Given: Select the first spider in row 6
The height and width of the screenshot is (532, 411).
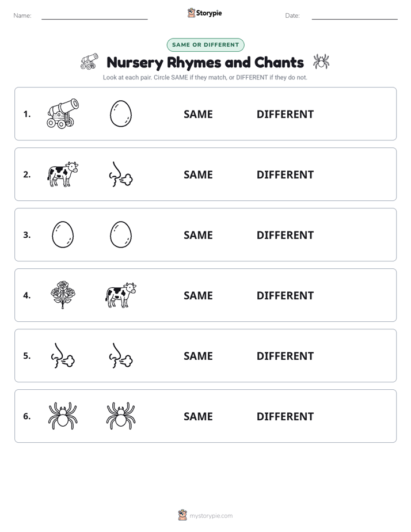Looking at the screenshot, I should [x=63, y=416].
